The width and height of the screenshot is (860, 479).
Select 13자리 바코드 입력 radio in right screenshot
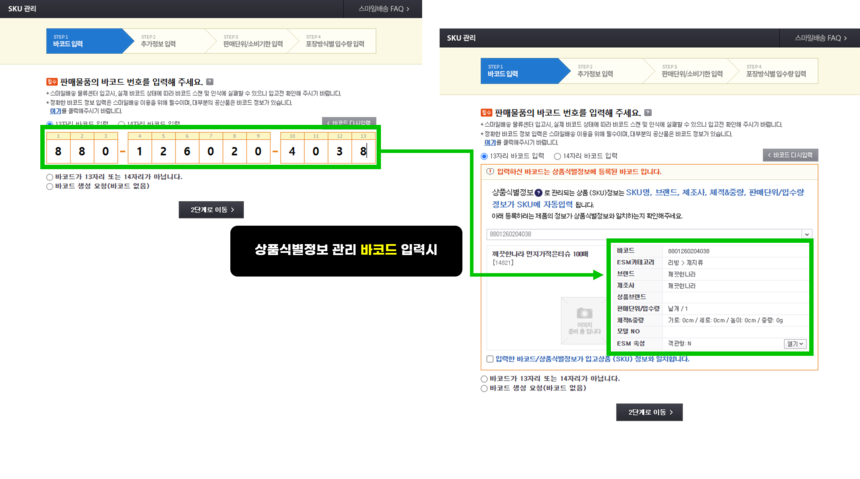coord(484,156)
